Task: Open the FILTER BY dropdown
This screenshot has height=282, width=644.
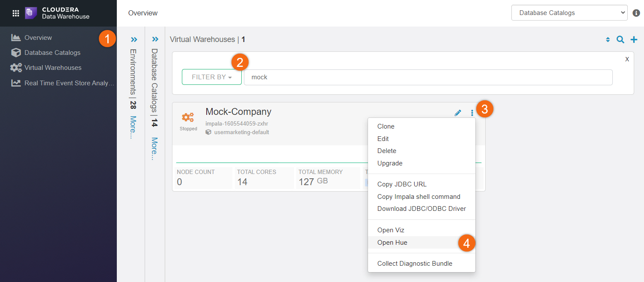Action: [x=212, y=77]
